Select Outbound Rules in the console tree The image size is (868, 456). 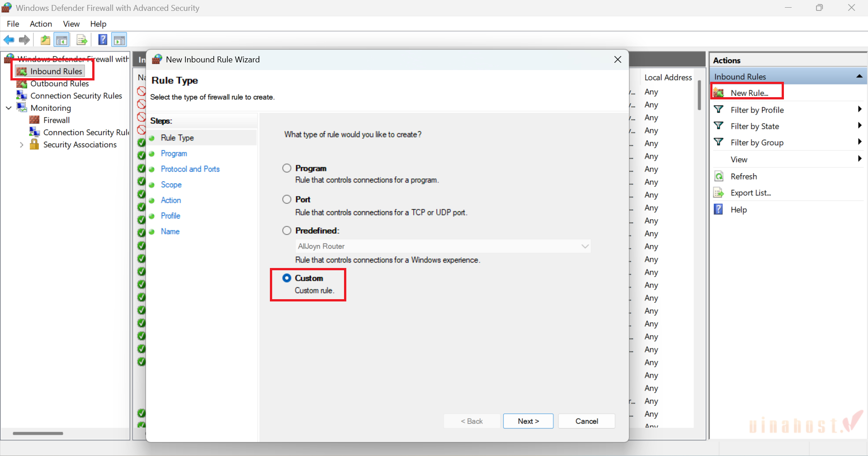click(x=60, y=84)
